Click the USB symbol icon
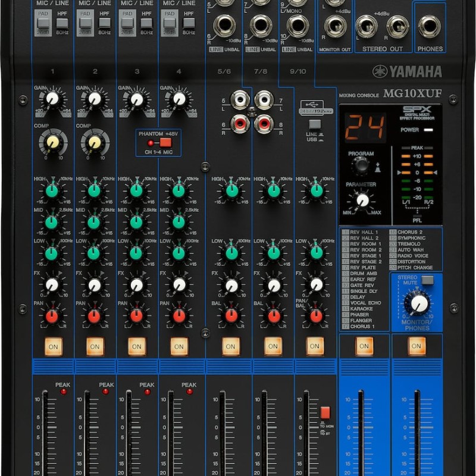476x476 pixels. (x=312, y=105)
